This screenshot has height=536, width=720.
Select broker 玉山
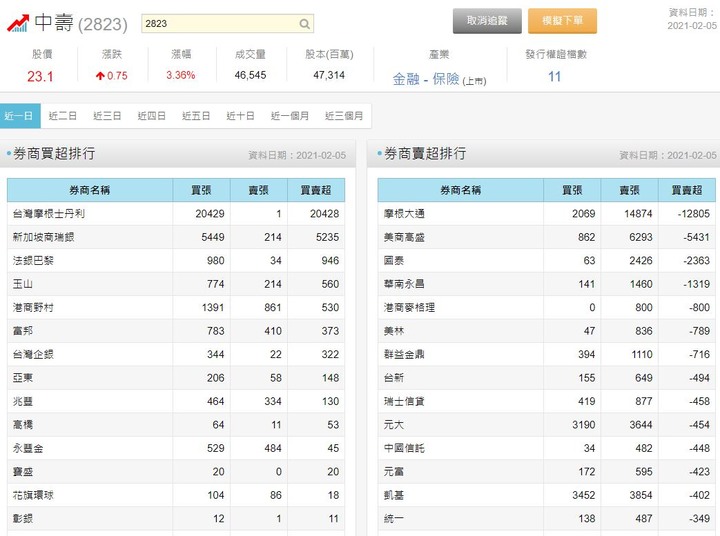(x=22, y=284)
